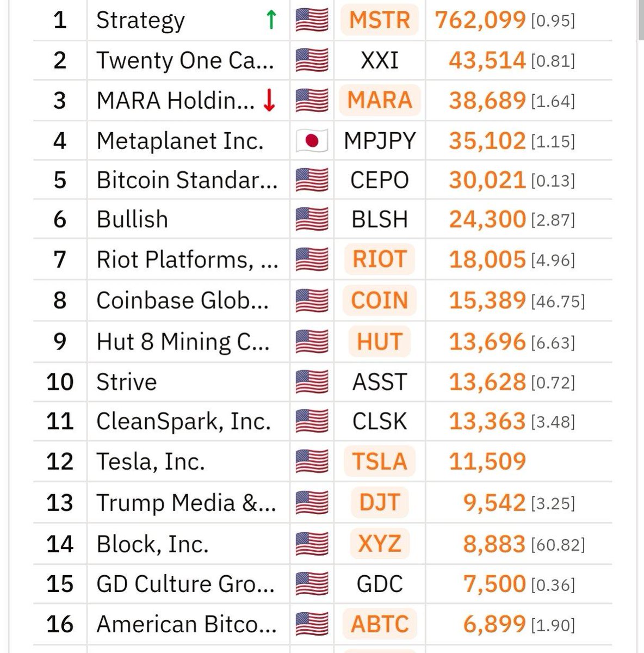Image resolution: width=644 pixels, height=653 pixels.
Task: Click the US flag in Block, Inc. row
Action: pyautogui.click(x=312, y=544)
